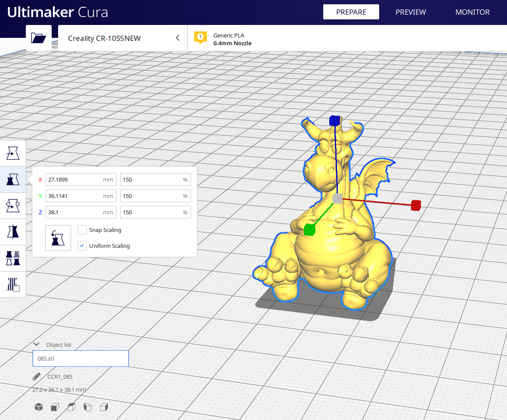Image resolution: width=507 pixels, height=420 pixels.
Task: Open Creality CR-10S5NEW printer dropdown
Action: [123, 38]
